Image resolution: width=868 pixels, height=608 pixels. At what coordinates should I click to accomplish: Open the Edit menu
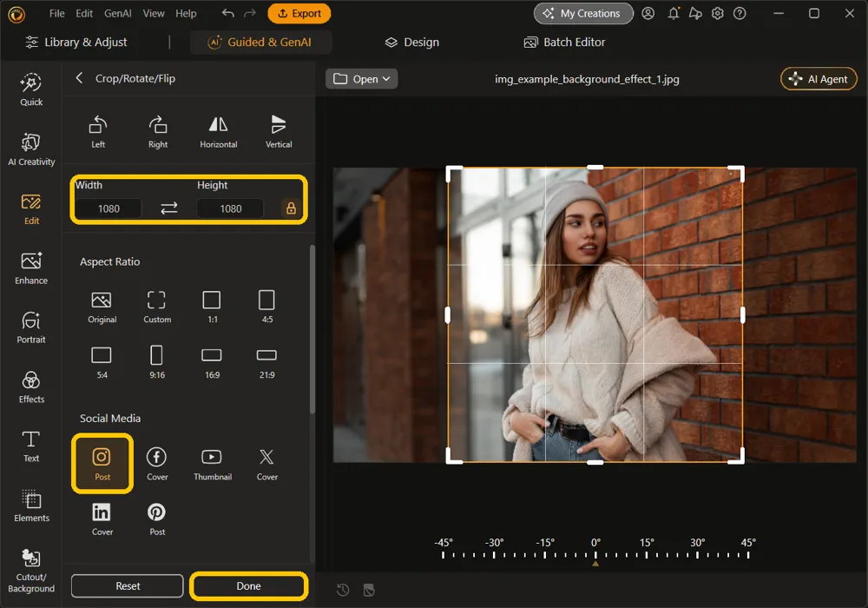pyautogui.click(x=84, y=13)
